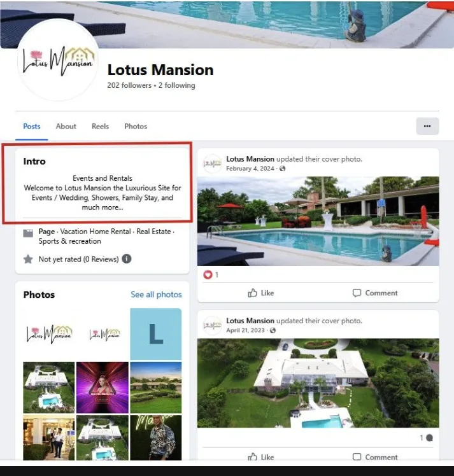
Task: Open the aerial mansion cover photo in April post
Action: 318,383
